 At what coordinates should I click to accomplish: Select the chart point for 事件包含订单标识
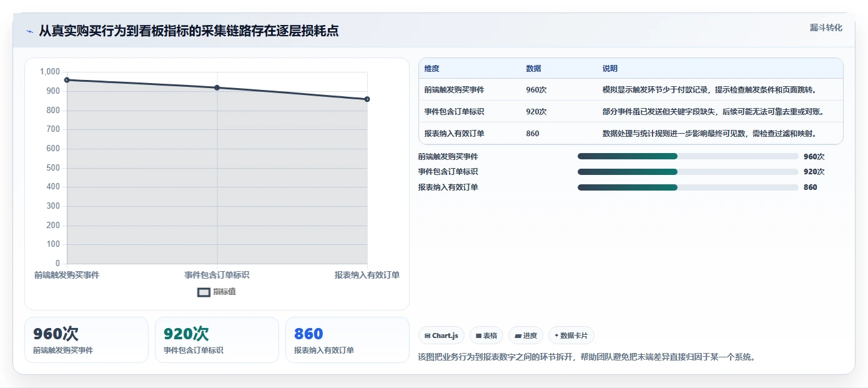point(217,87)
